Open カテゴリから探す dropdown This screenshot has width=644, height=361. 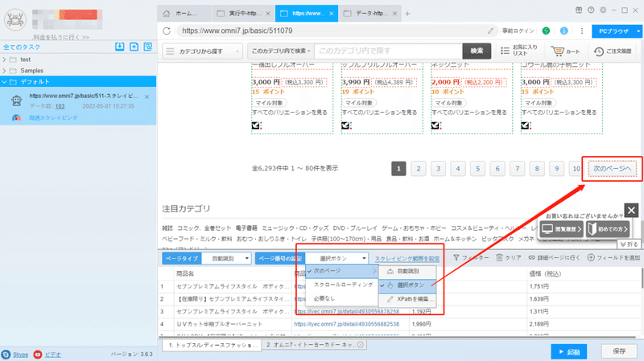pos(202,51)
